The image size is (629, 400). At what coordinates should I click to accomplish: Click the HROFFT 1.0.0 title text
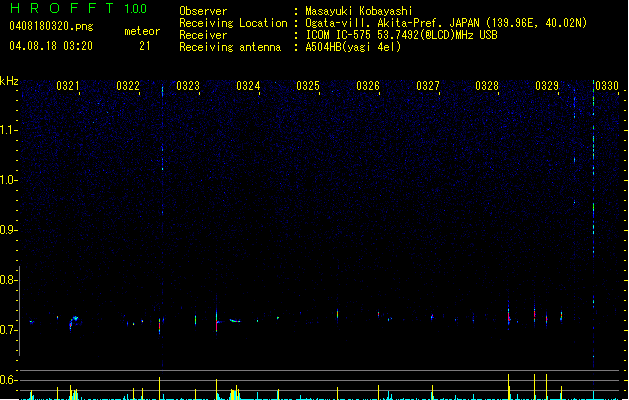pyautogui.click(x=78, y=8)
